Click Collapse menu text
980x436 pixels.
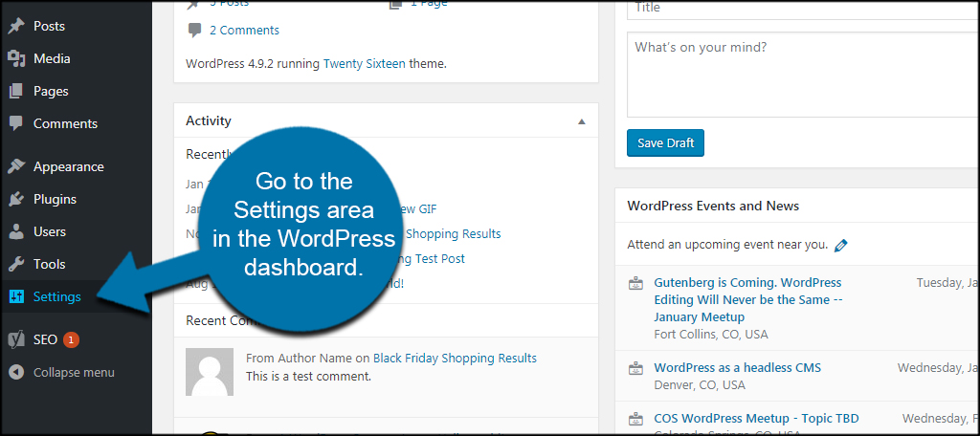(74, 372)
